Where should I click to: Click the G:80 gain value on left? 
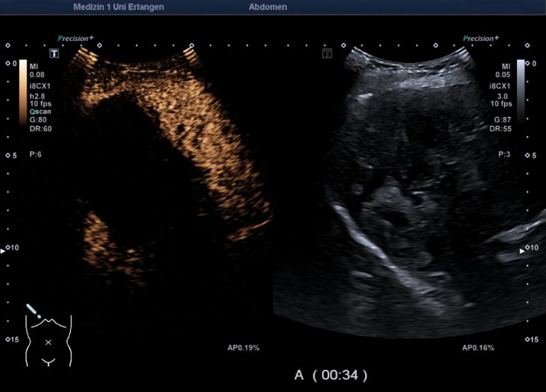pyautogui.click(x=39, y=120)
